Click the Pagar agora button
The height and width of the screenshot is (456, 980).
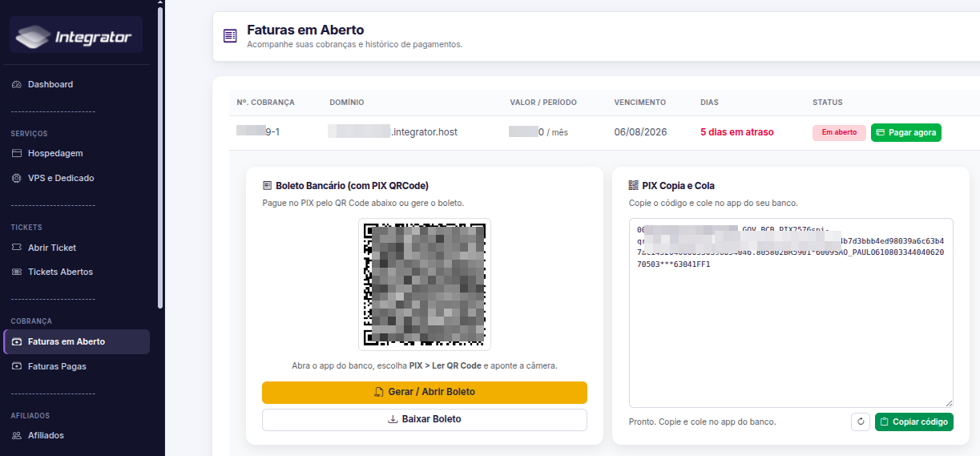(906, 132)
